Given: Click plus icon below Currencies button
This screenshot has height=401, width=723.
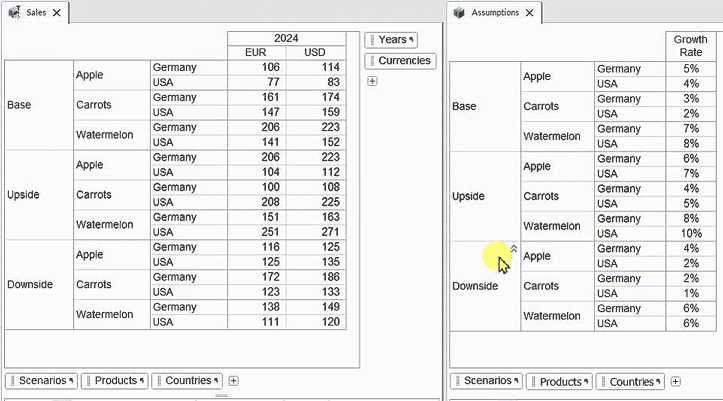Looking at the screenshot, I should [372, 81].
